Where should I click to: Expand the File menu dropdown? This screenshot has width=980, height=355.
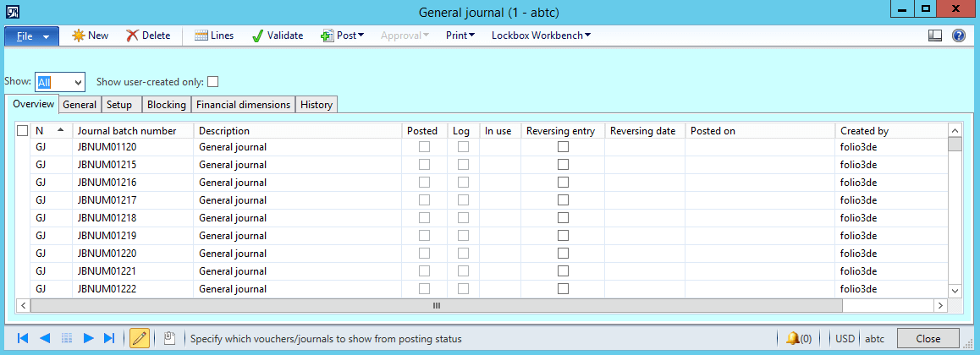[32, 36]
